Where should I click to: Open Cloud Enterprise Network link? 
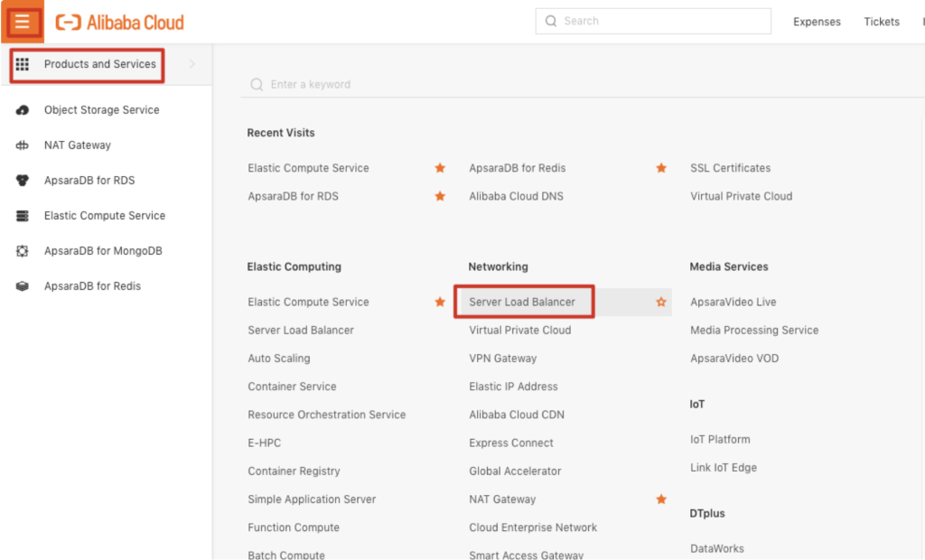[533, 527]
